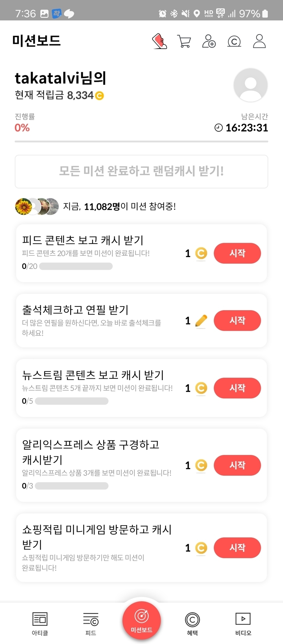Open the my profile icon in header

pyautogui.click(x=259, y=41)
